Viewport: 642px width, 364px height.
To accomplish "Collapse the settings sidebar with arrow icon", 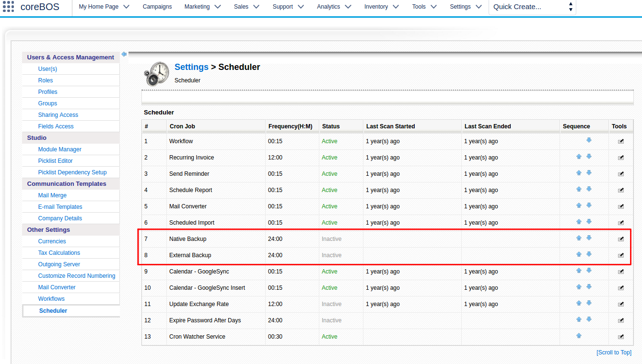I will tap(124, 54).
